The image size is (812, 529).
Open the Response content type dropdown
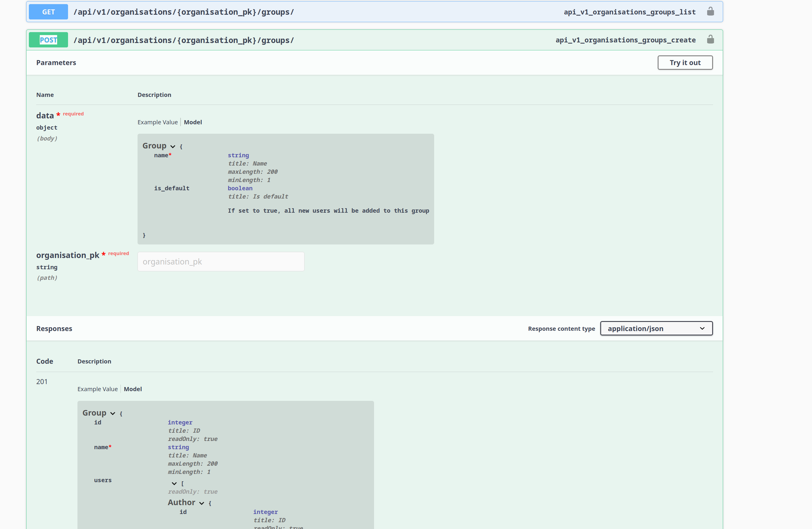coord(656,328)
